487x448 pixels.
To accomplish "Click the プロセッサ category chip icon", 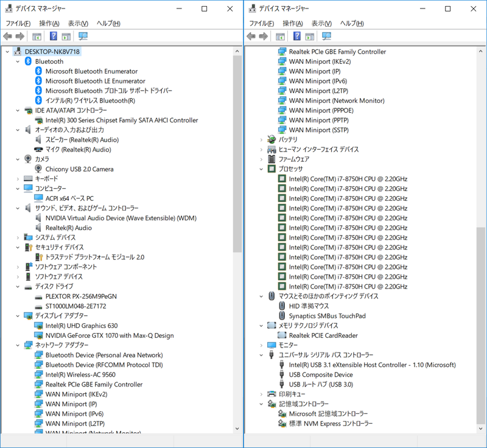I will 272,169.
